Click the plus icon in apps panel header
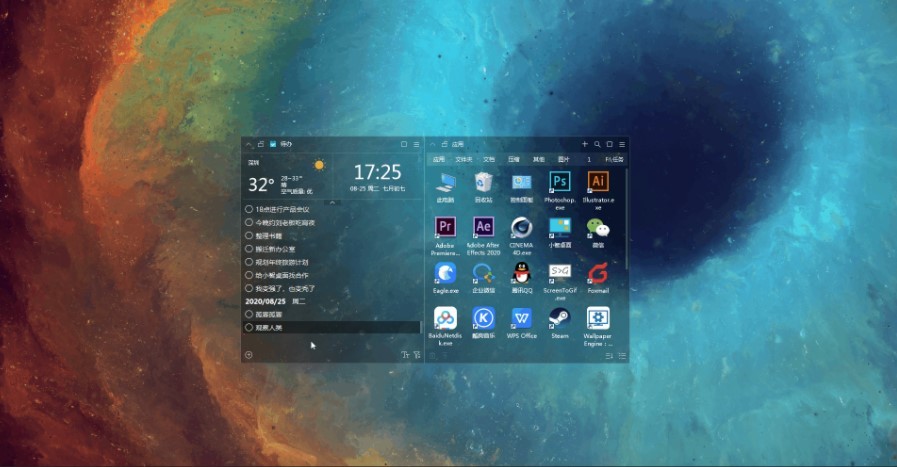The image size is (897, 467). click(x=585, y=144)
